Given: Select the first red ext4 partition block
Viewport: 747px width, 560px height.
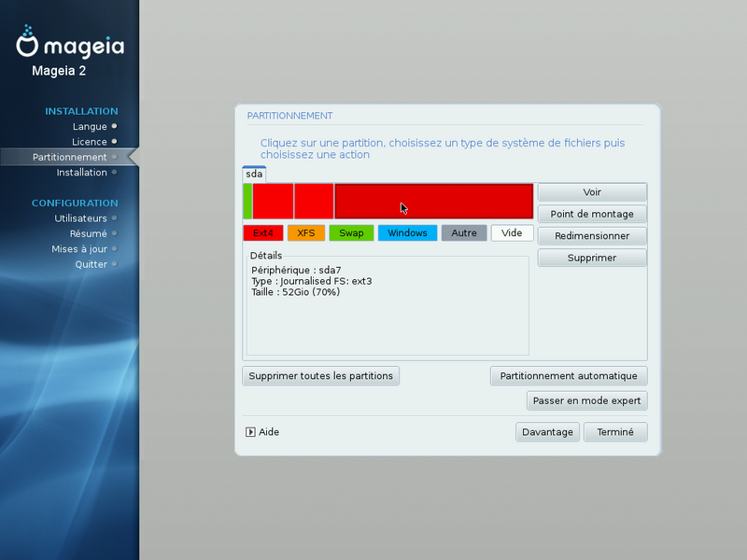Looking at the screenshot, I should click(273, 201).
